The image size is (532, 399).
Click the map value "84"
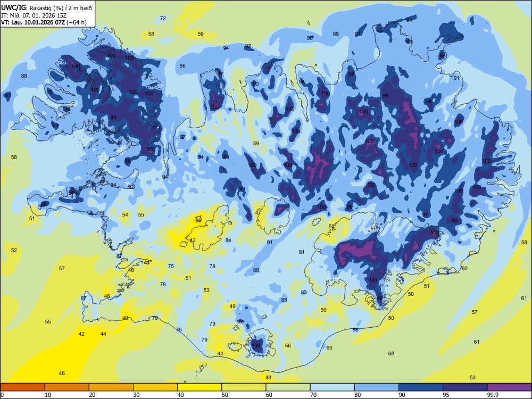click(228, 240)
